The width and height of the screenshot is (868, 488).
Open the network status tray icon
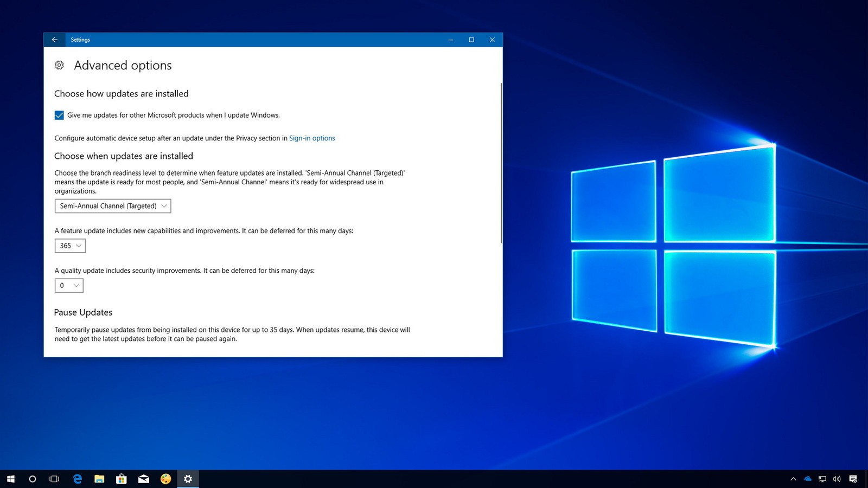tap(821, 479)
